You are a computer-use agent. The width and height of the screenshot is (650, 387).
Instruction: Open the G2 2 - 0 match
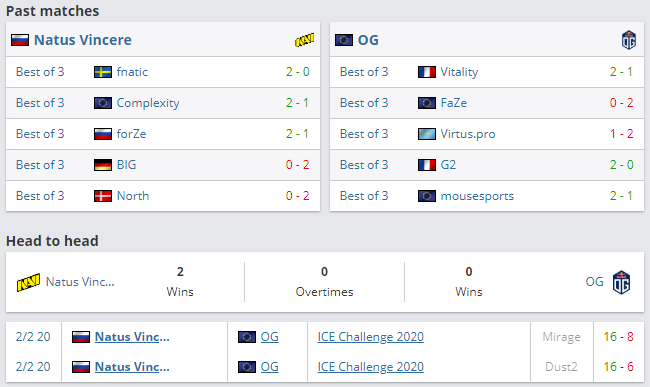coord(487,165)
